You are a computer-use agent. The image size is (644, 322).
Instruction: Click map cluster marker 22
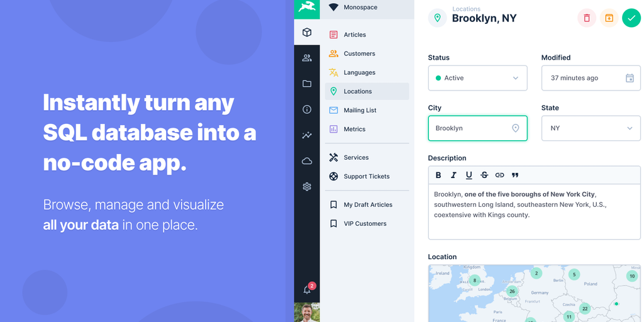click(585, 308)
